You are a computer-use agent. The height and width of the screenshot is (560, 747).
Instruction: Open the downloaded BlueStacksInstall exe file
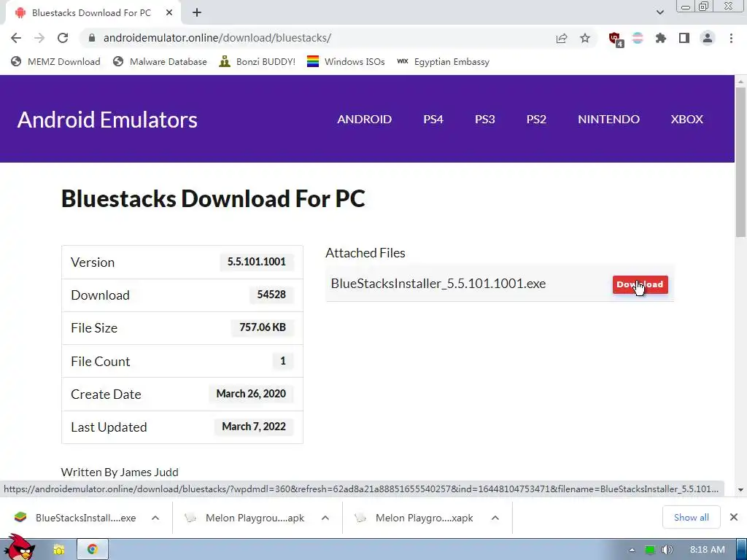click(75, 518)
